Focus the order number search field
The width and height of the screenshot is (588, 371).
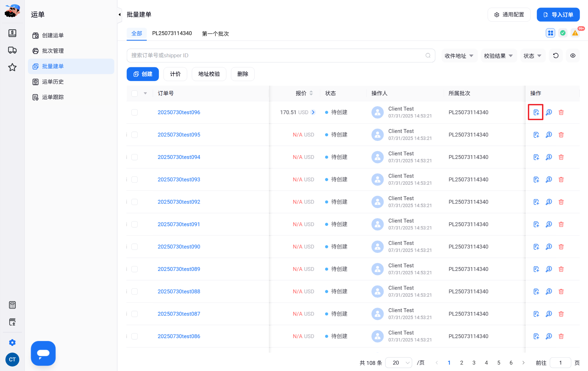(281, 55)
